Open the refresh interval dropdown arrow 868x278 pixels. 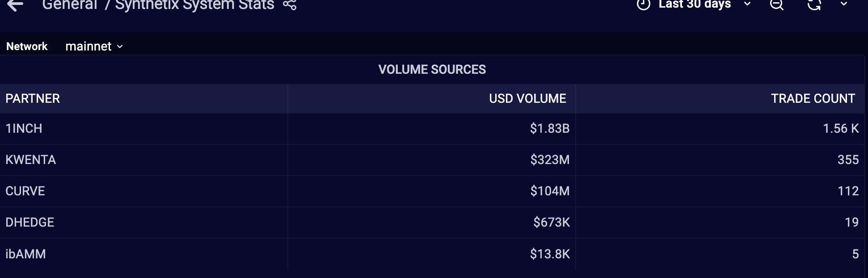pos(843,4)
